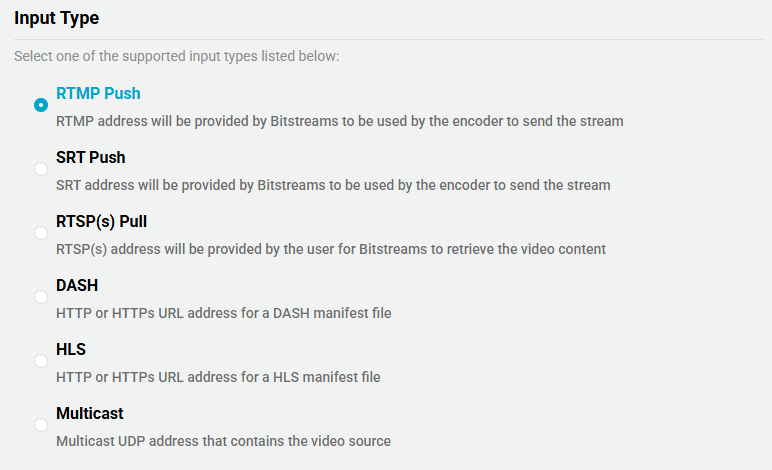The height and width of the screenshot is (470, 772).
Task: Click the "Select one of the supported" instruction
Action: (176, 56)
